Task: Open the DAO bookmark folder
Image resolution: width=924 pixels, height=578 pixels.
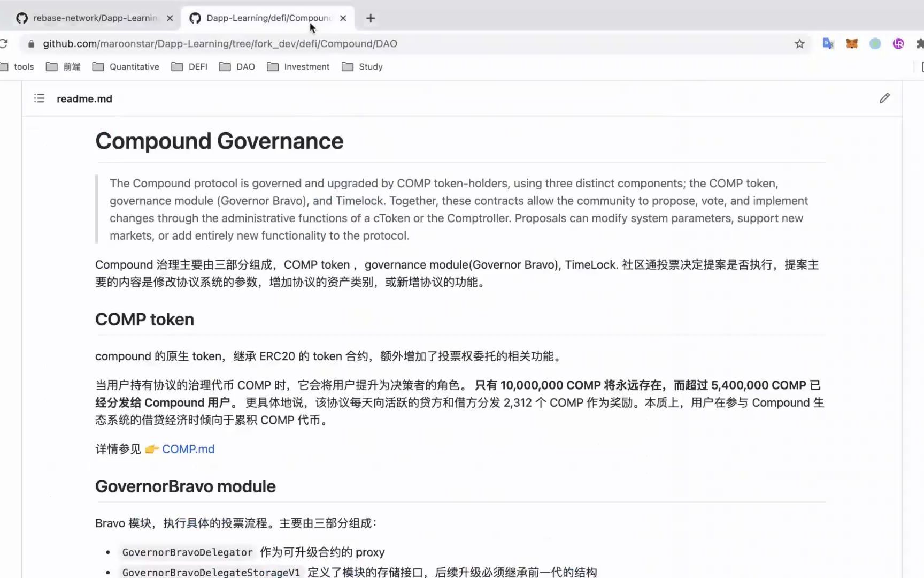Action: pos(237,67)
